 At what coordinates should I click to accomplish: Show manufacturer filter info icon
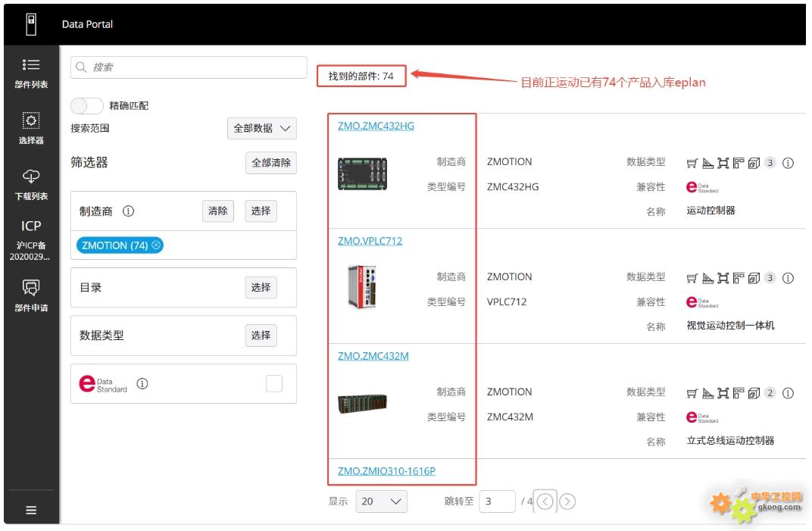(128, 211)
